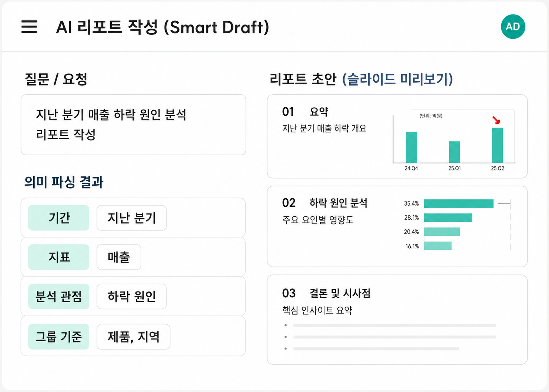Click the 24.Q4 bar in summary chart
This screenshot has height=392, width=549.
[x=411, y=148]
